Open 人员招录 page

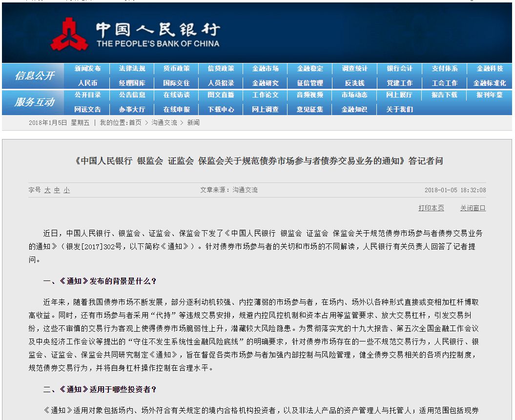click(x=221, y=83)
